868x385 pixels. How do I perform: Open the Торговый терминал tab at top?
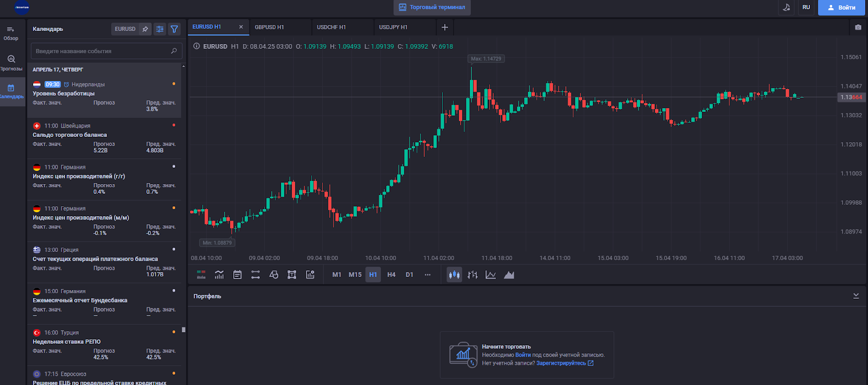click(x=432, y=7)
